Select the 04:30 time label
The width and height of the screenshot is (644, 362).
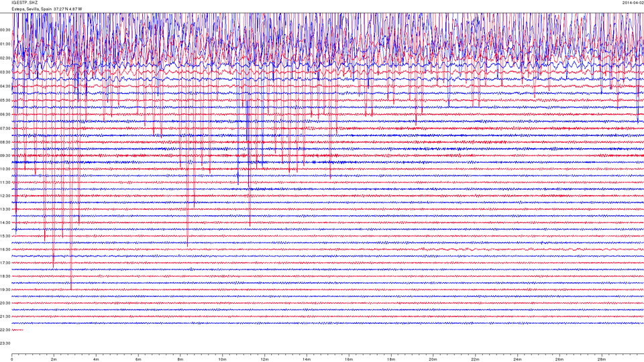[x=5, y=86]
